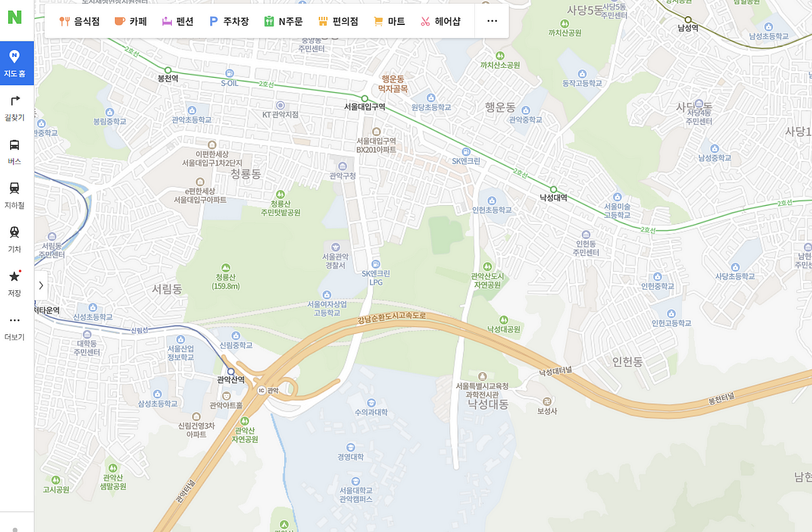Open the 길찾기 directions tool

coord(15,108)
